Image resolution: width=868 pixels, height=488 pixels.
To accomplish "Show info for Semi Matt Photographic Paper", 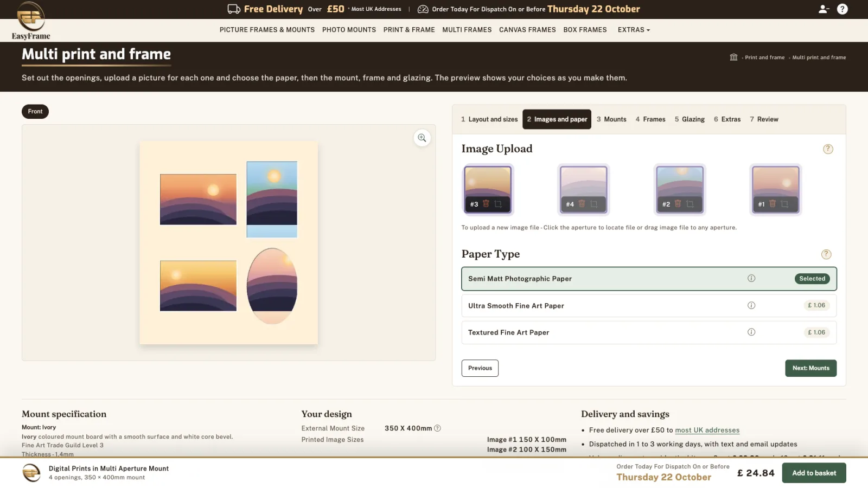I will point(751,278).
